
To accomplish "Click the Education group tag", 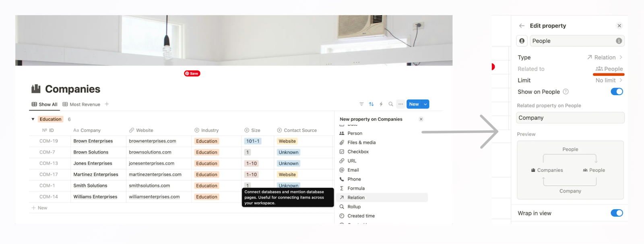I will (51, 119).
